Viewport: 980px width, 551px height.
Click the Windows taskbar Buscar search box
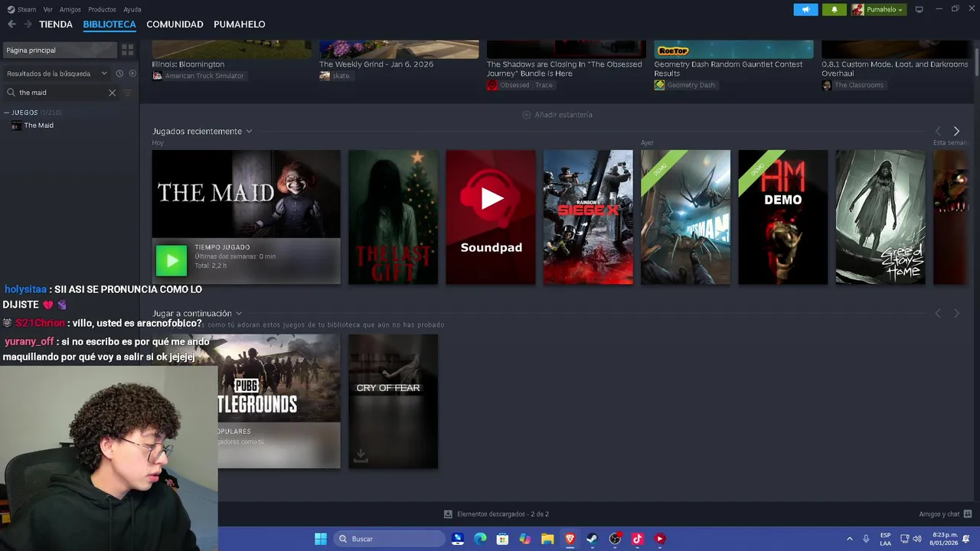click(390, 539)
